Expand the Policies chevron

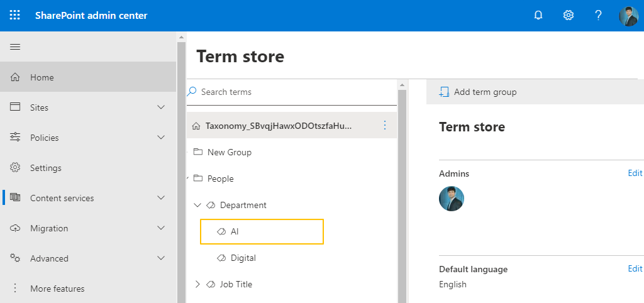pos(161,138)
